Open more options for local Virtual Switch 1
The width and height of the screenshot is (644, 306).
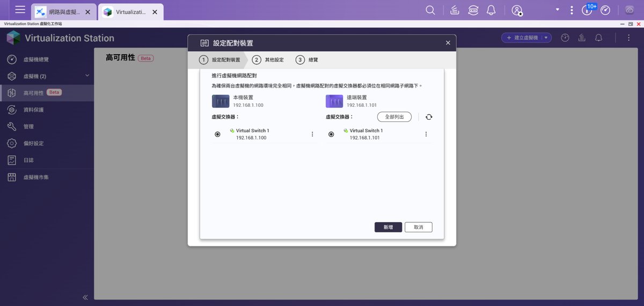click(312, 134)
